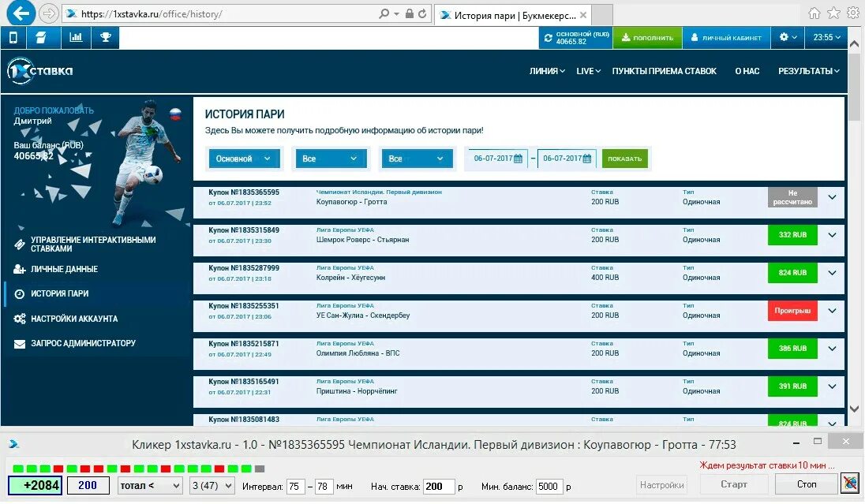Expand coupon №1835315849 details
The image size is (865, 504).
(832, 235)
